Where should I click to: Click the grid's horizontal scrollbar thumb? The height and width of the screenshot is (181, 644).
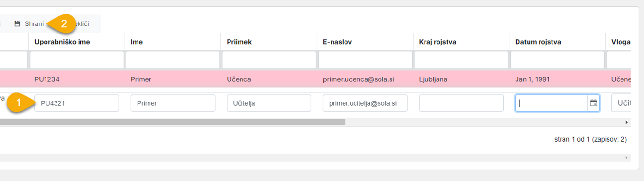pos(172,123)
